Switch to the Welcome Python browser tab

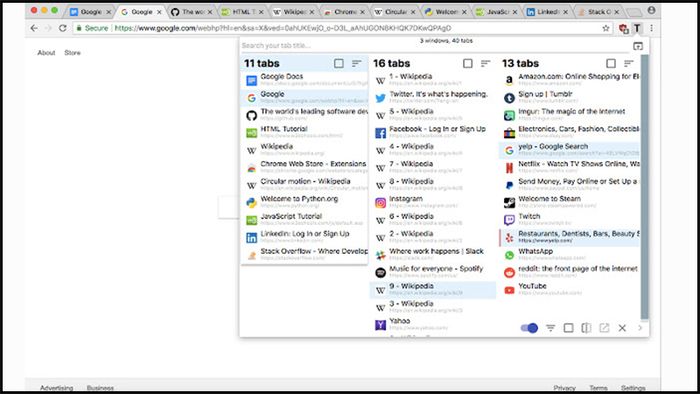tap(446, 12)
